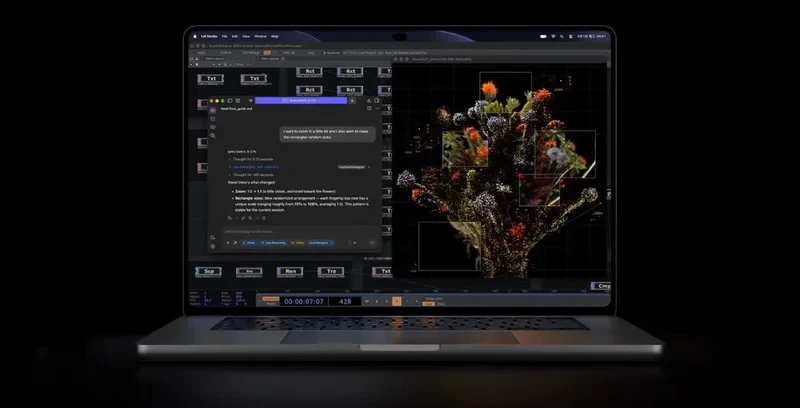Click the new chat icon in LM Studio title bar
This screenshot has width=800, height=408.
pos(238,100)
